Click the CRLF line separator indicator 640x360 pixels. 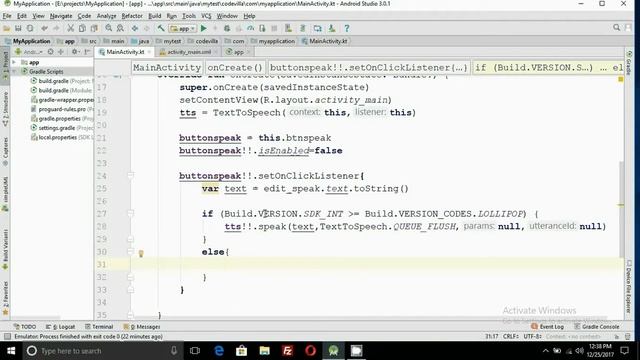click(x=511, y=336)
